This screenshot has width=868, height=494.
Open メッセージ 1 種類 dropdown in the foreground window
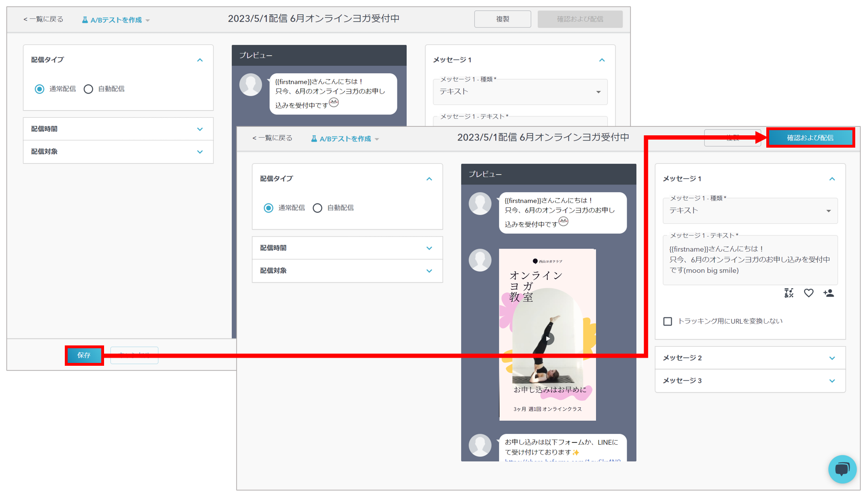tap(750, 211)
